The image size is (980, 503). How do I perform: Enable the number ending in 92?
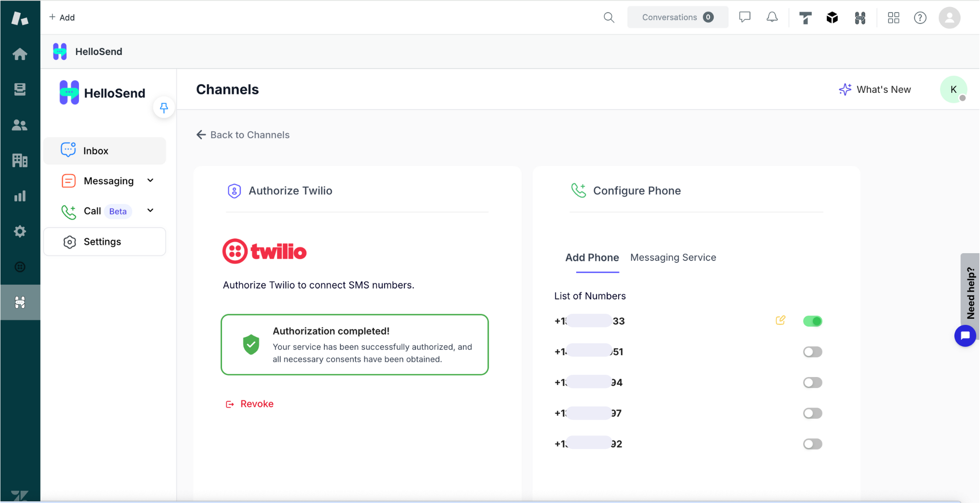click(812, 444)
